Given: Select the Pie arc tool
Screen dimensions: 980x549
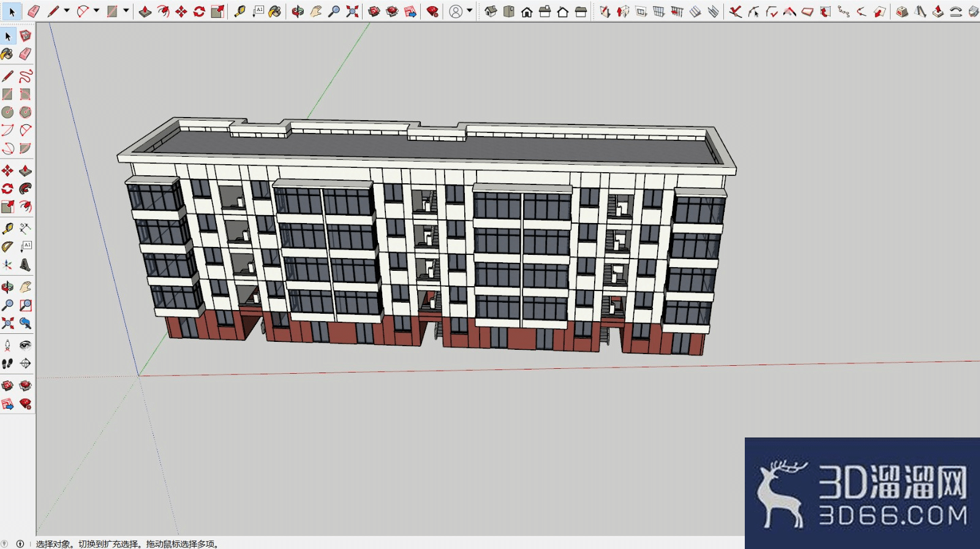Looking at the screenshot, I should tap(25, 148).
